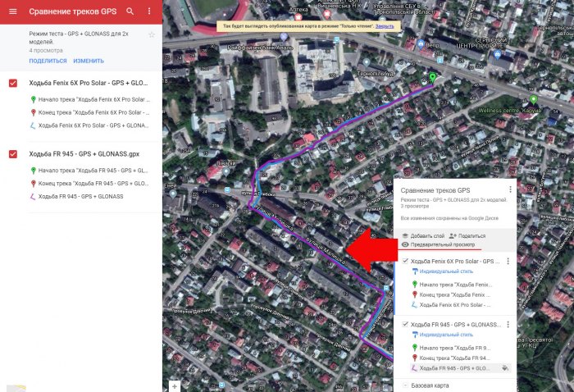Open the three-dot menu beside the editor panel title
Screen dimensions: 574x392
point(510,189)
